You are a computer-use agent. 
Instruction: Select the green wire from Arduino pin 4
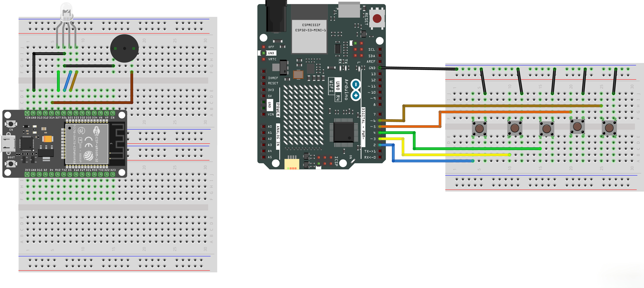pyautogui.click(x=460, y=141)
